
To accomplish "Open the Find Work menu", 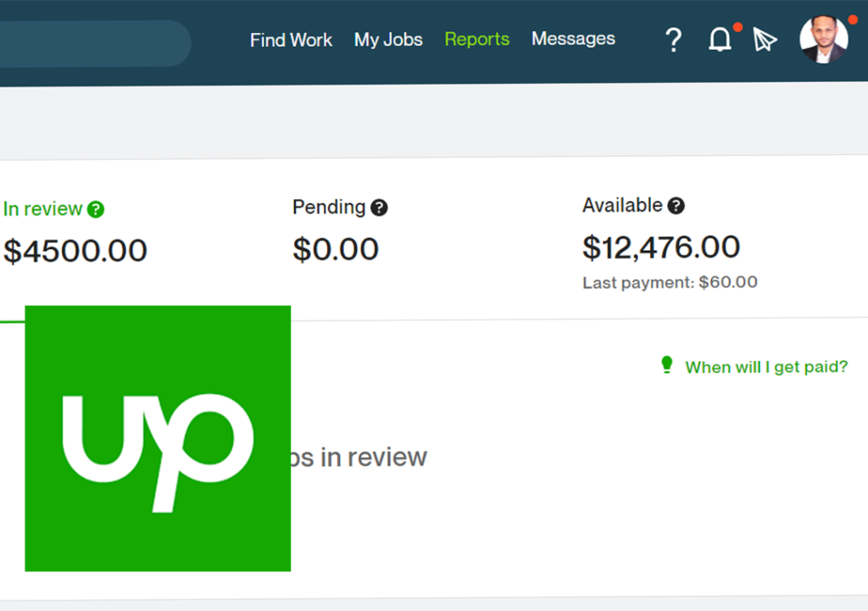I will 291,40.
